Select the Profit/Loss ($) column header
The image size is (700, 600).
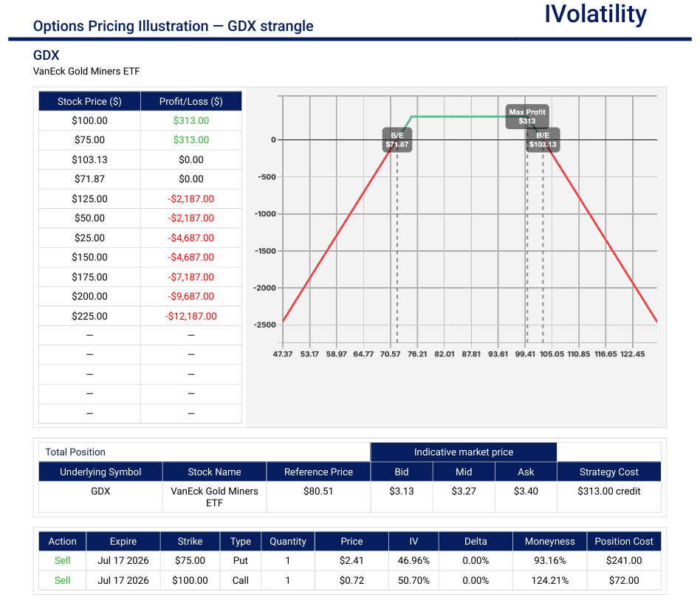click(191, 101)
